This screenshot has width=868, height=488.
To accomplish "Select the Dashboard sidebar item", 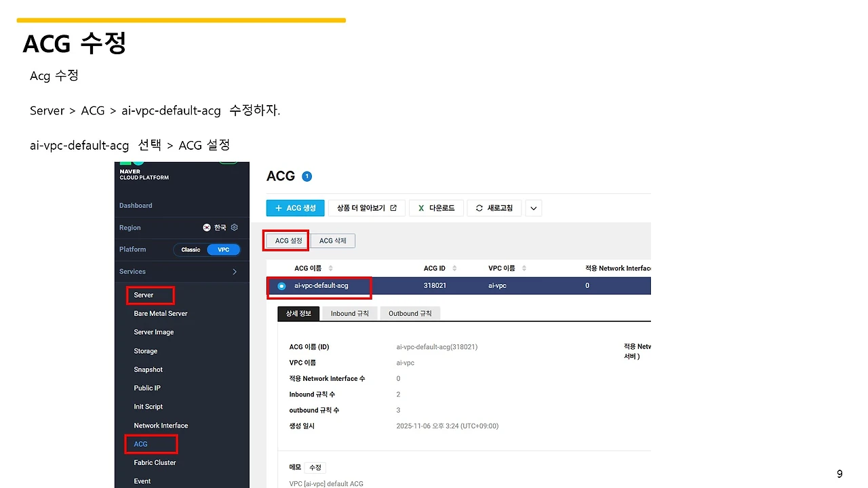I will [136, 205].
